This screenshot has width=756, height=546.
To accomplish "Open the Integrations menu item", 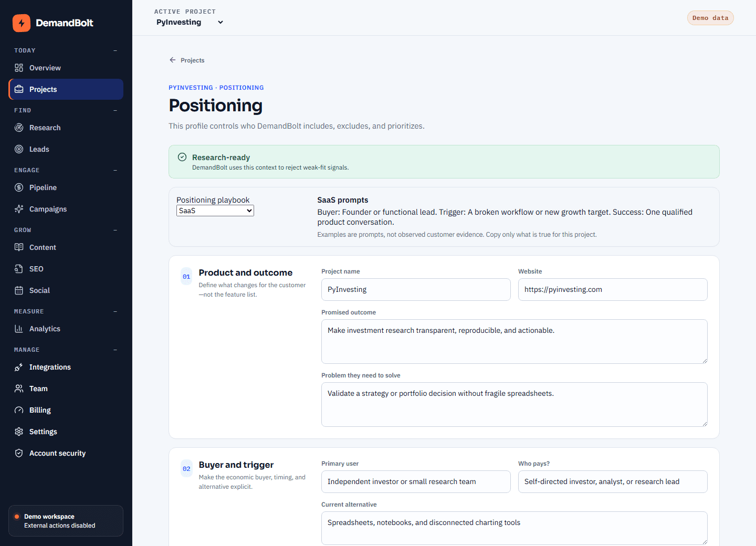I will click(66, 367).
